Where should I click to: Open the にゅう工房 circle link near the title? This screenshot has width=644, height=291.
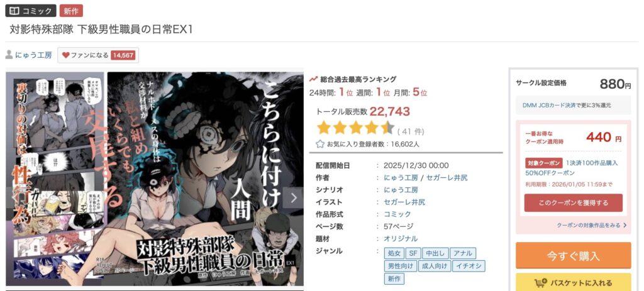coord(34,55)
